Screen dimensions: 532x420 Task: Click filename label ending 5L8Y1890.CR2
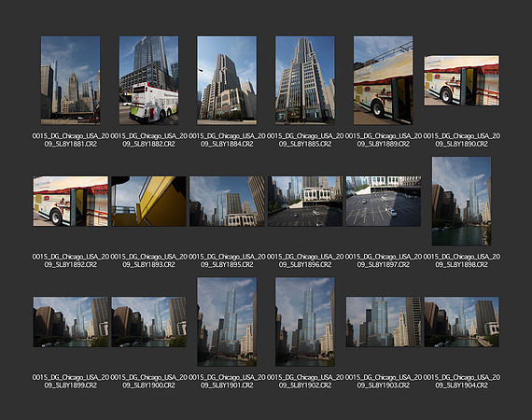tap(461, 140)
